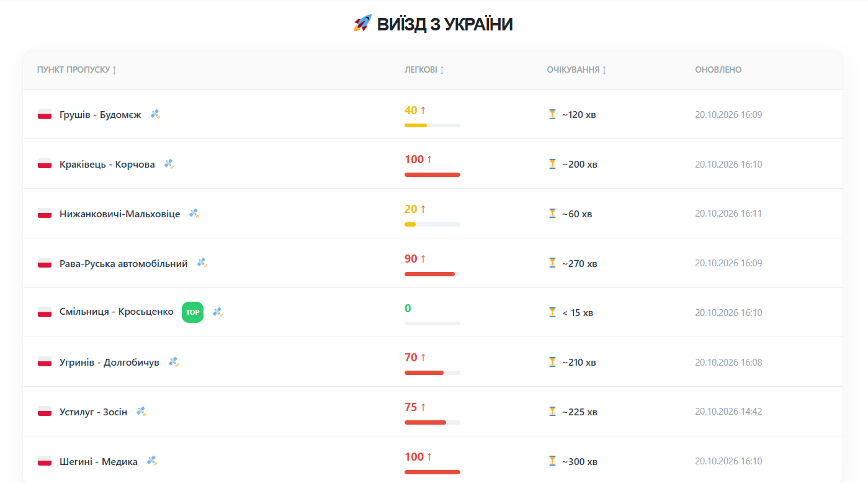This screenshot has width=868, height=483.
Task: Click the ~200 хв waiting time
Action: 579,165
